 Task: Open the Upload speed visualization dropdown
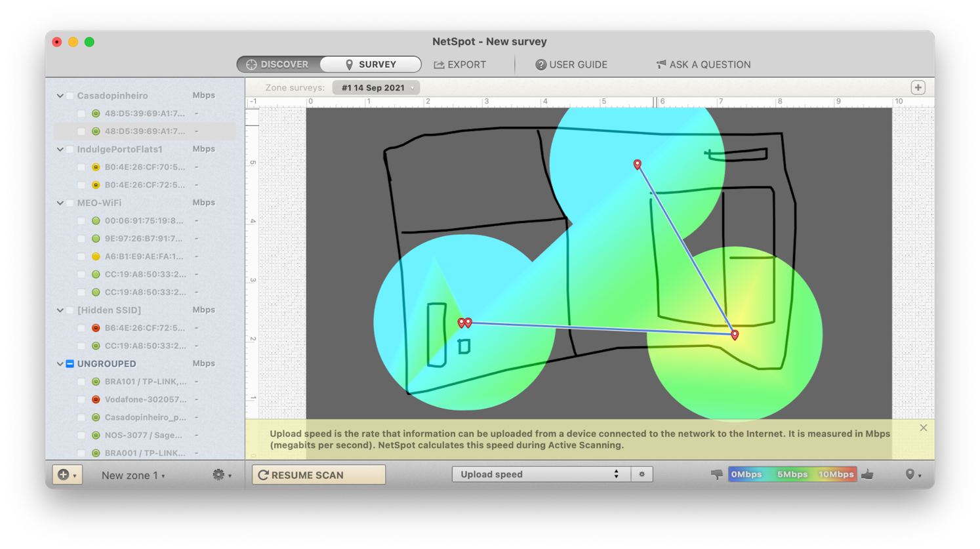click(x=541, y=474)
